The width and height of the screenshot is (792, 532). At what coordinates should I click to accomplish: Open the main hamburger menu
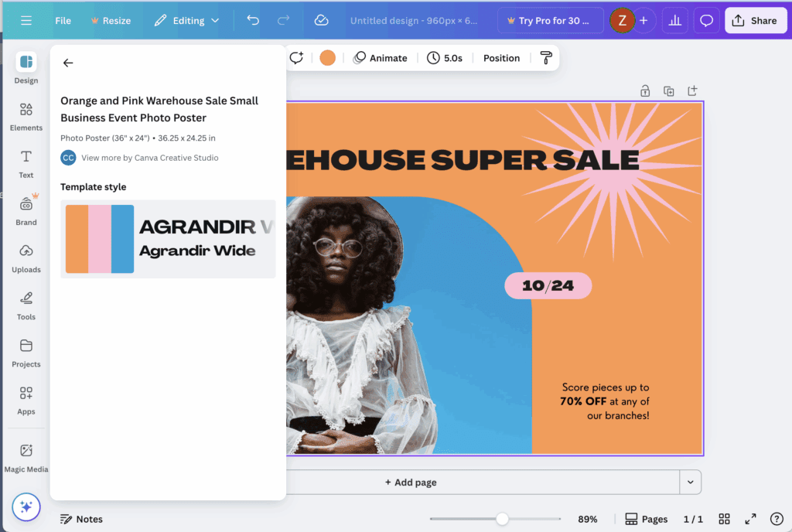pyautogui.click(x=26, y=21)
